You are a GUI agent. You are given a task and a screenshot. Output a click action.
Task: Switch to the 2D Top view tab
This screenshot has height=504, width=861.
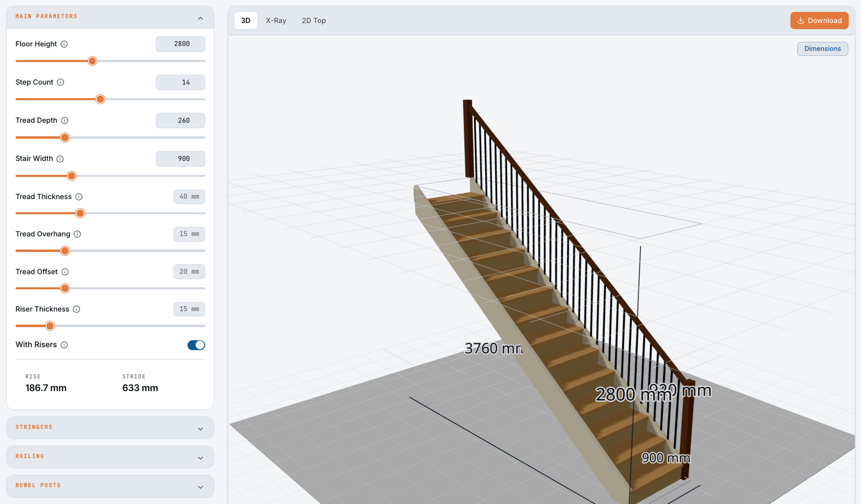(x=314, y=21)
